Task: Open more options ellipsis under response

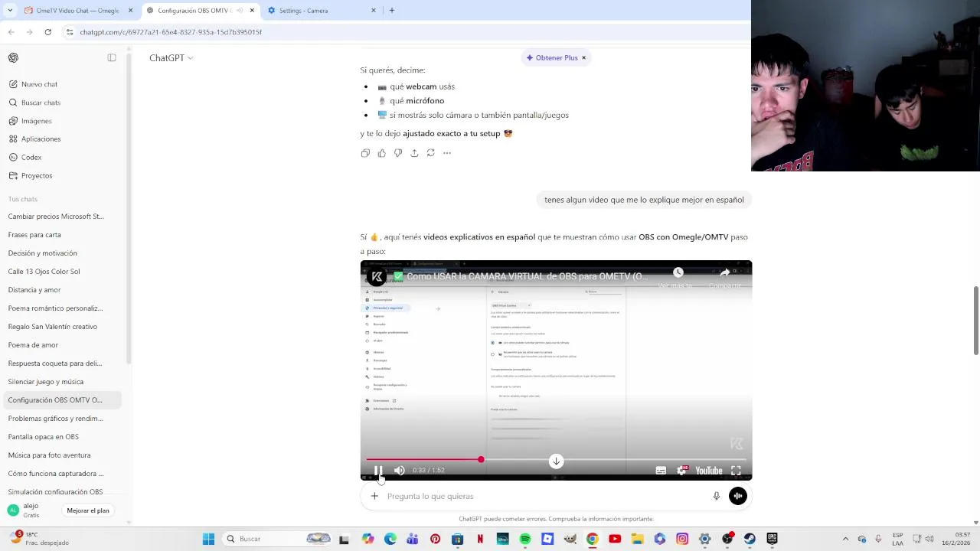Action: click(447, 153)
